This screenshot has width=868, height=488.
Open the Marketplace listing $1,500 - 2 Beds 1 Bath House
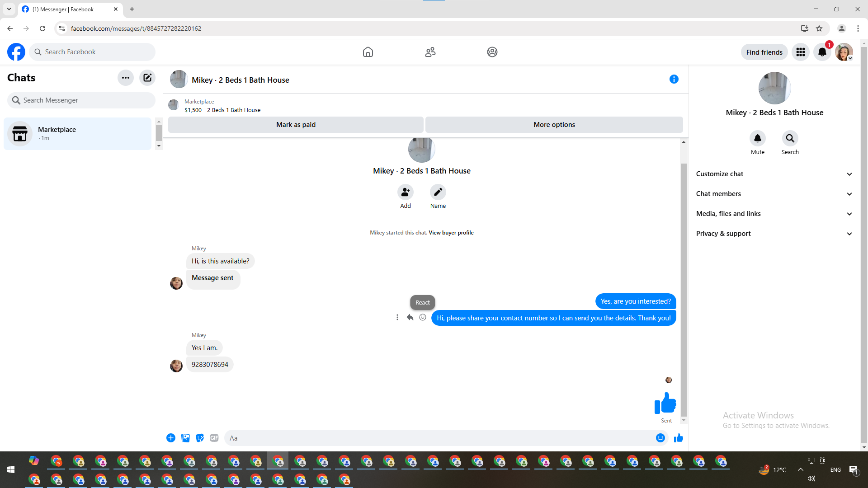coord(222,110)
